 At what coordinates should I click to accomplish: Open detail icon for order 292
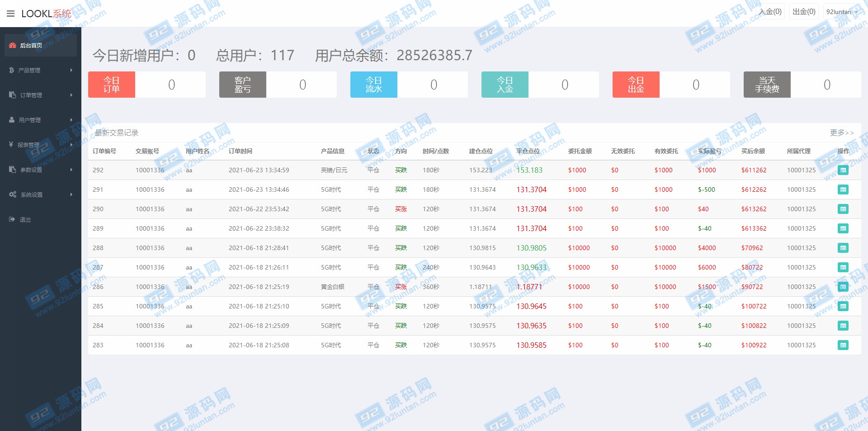coord(843,170)
